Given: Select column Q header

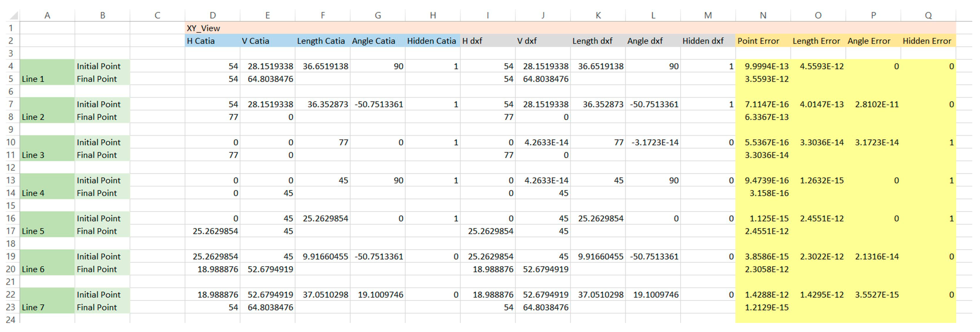Looking at the screenshot, I should pos(928,16).
